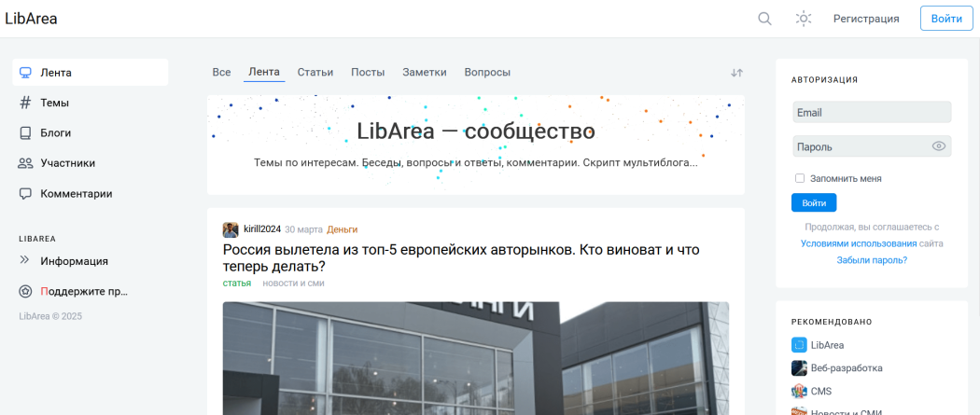The image size is (980, 415).
Task: Click the 30 марта post date
Action: [303, 229]
